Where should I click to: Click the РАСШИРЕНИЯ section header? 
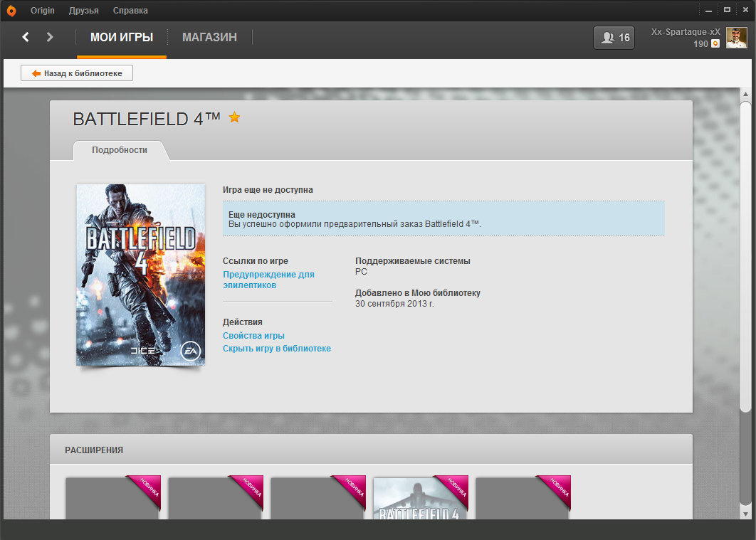click(x=94, y=450)
